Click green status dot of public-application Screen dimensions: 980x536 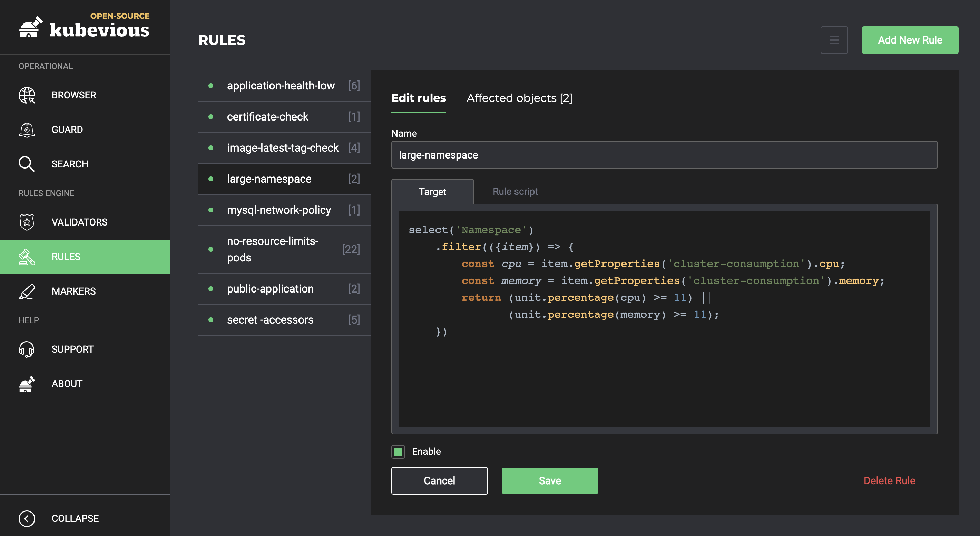point(211,289)
